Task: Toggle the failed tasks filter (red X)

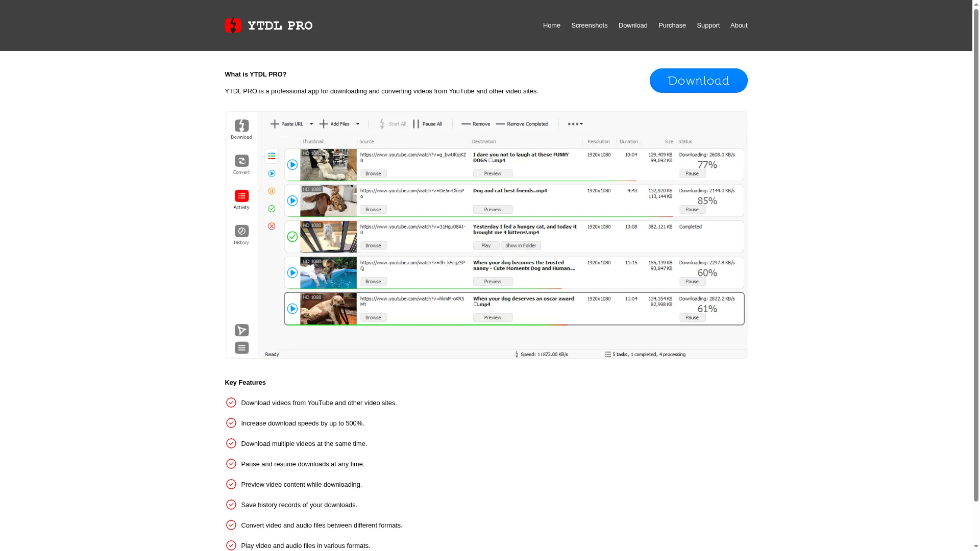Action: [x=272, y=226]
